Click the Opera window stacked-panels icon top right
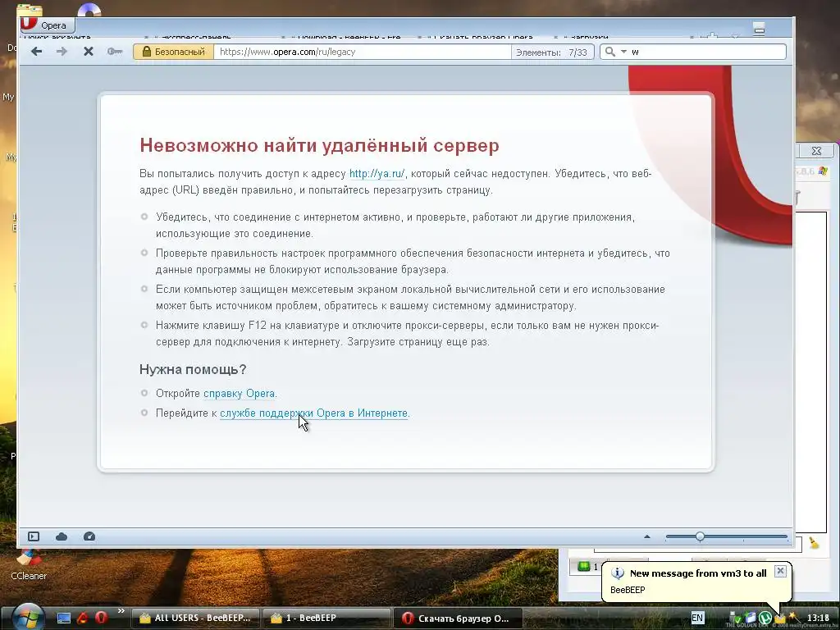840x630 pixels. click(x=759, y=29)
